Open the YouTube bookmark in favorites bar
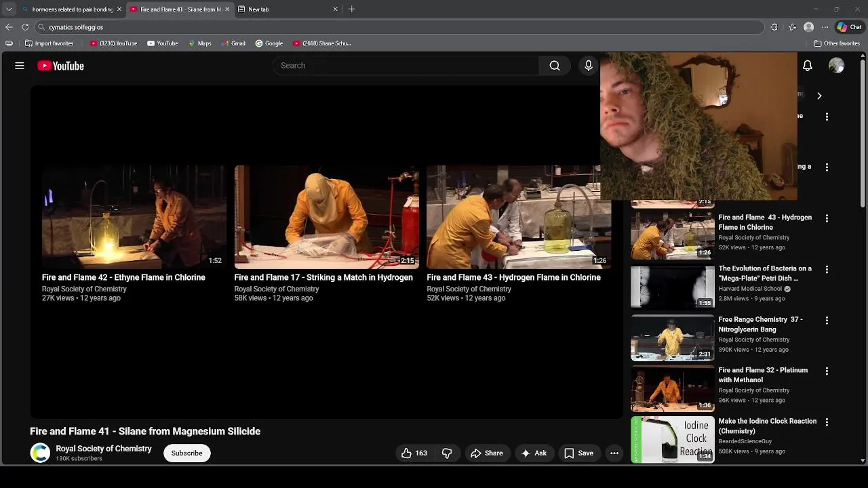Image resolution: width=868 pixels, height=488 pixels. pos(163,43)
